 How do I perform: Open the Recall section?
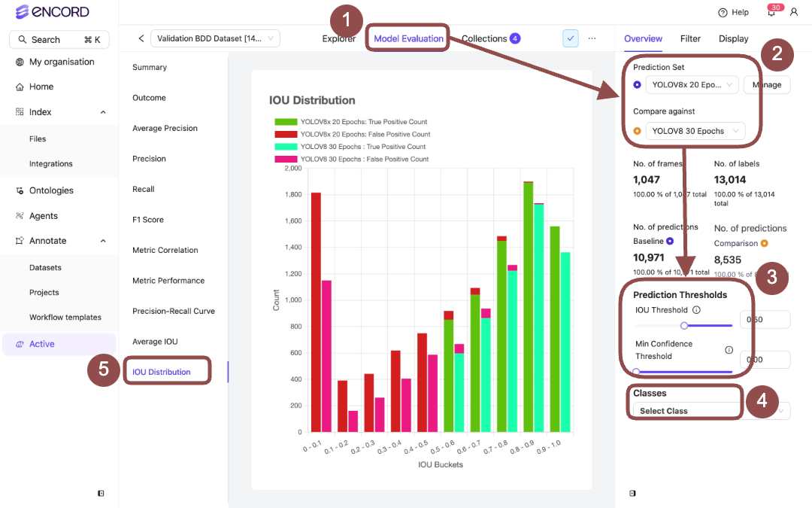click(x=144, y=190)
